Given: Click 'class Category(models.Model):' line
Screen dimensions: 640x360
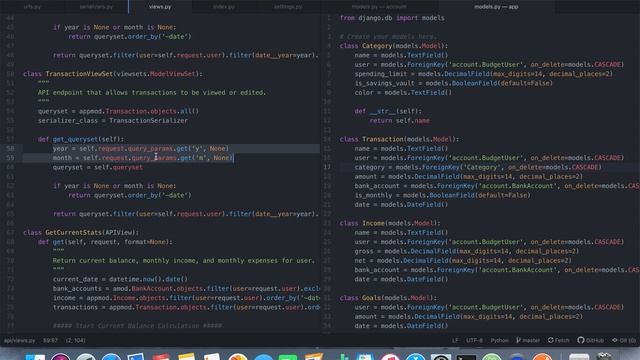Looking at the screenshot, I should tap(393, 46).
